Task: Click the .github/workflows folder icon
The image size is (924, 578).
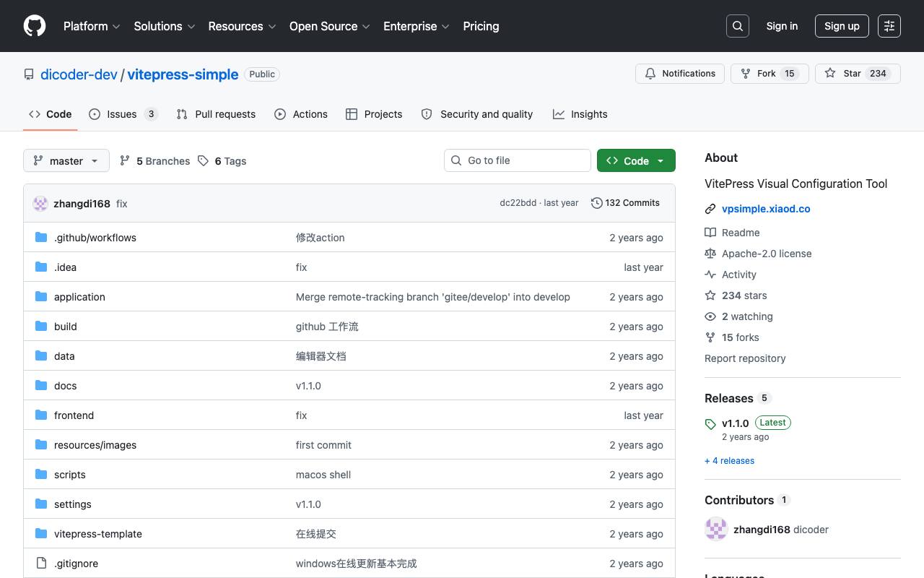Action: 41,237
